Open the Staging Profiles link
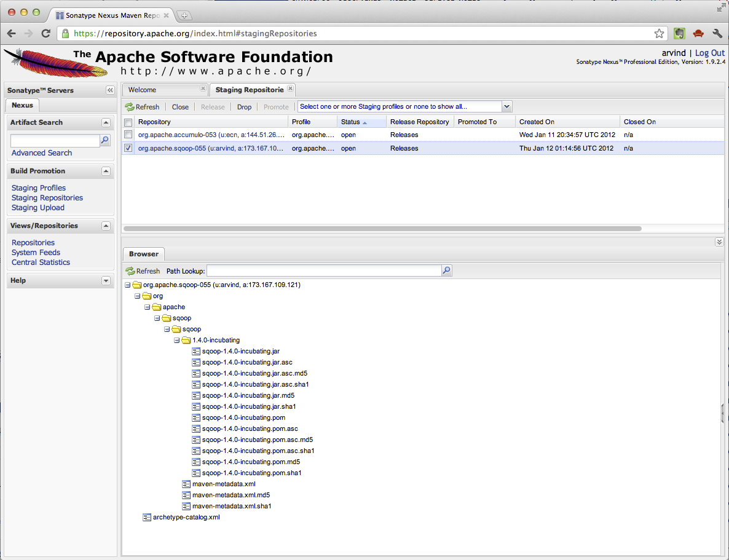The height and width of the screenshot is (560, 729). pyautogui.click(x=39, y=188)
